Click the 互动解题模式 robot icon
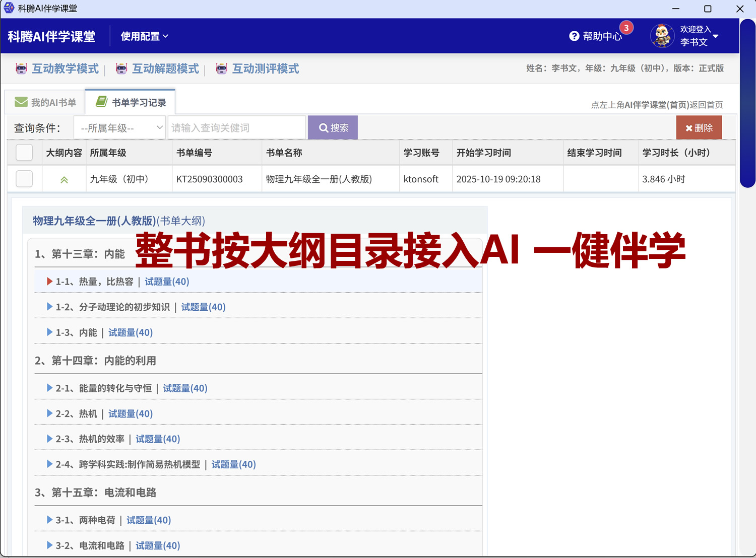Screen dimensions: 756x558 [121, 68]
